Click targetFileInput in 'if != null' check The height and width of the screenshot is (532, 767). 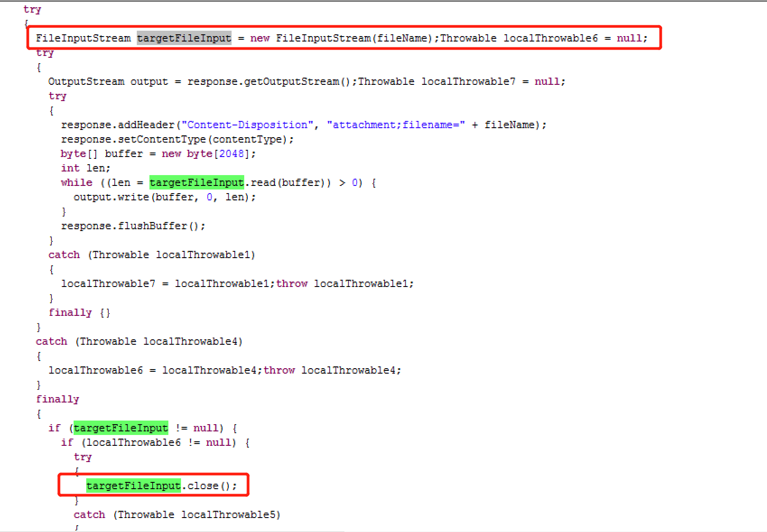tap(121, 428)
